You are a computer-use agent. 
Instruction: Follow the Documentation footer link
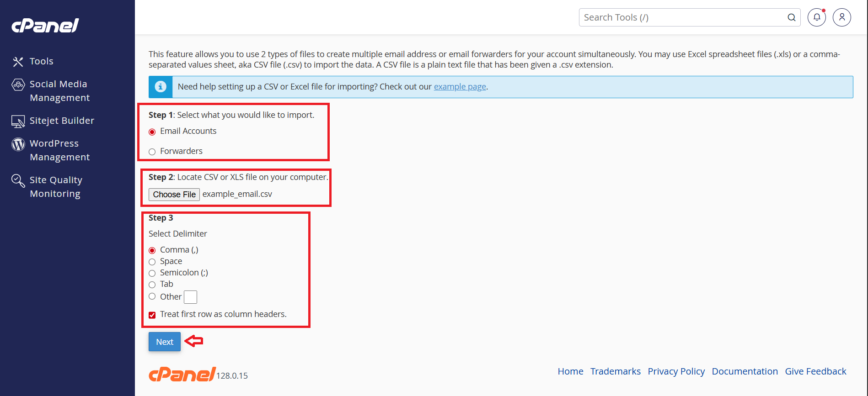pos(745,371)
